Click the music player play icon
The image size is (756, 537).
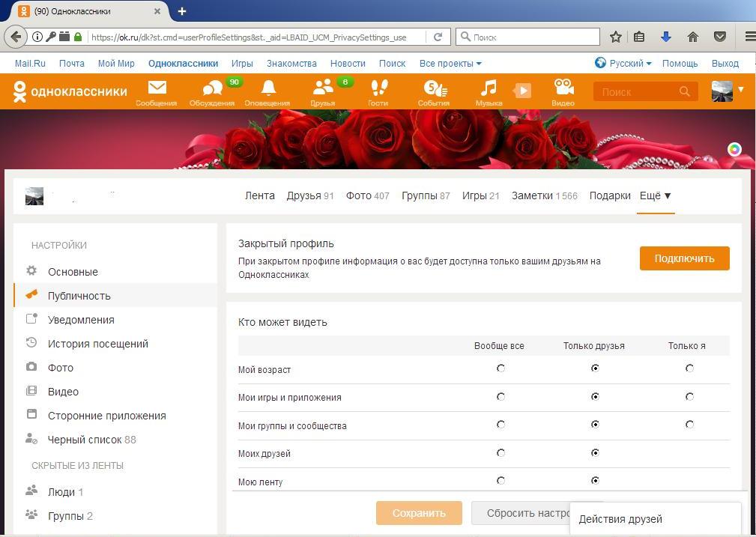[x=523, y=91]
